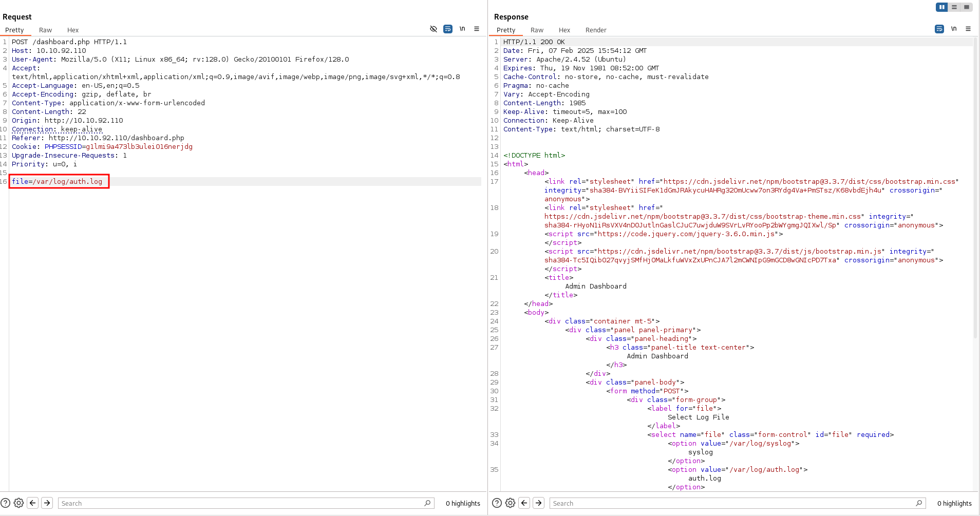This screenshot has width=980, height=516.
Task: Select the top-bottom stacked layout icon
Action: 954,7
